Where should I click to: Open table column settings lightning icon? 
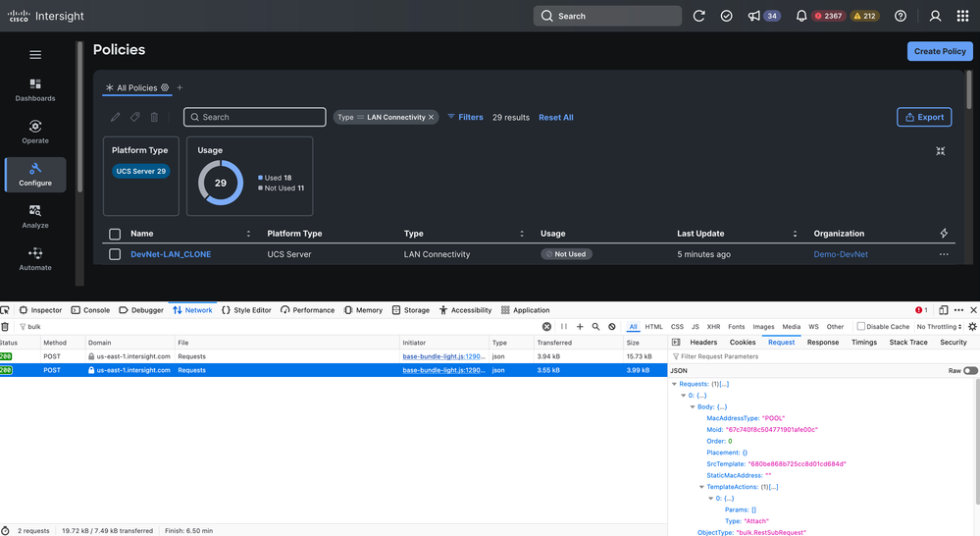pyautogui.click(x=944, y=234)
